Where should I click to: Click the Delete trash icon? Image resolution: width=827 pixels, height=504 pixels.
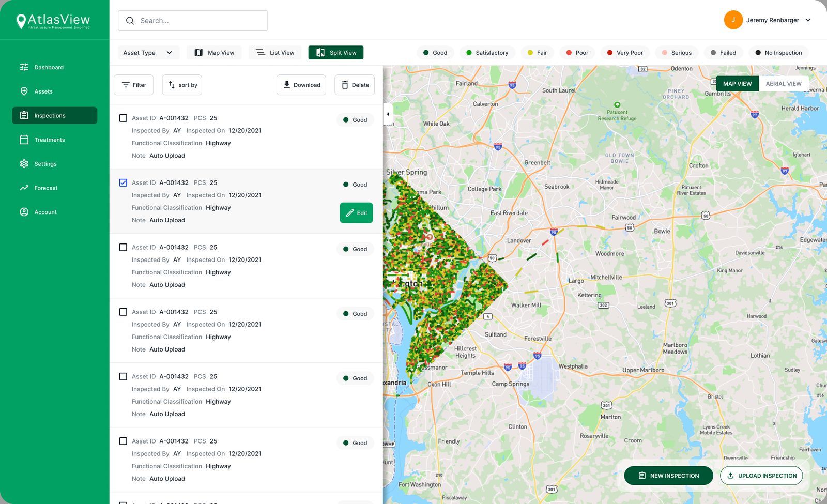pyautogui.click(x=345, y=85)
